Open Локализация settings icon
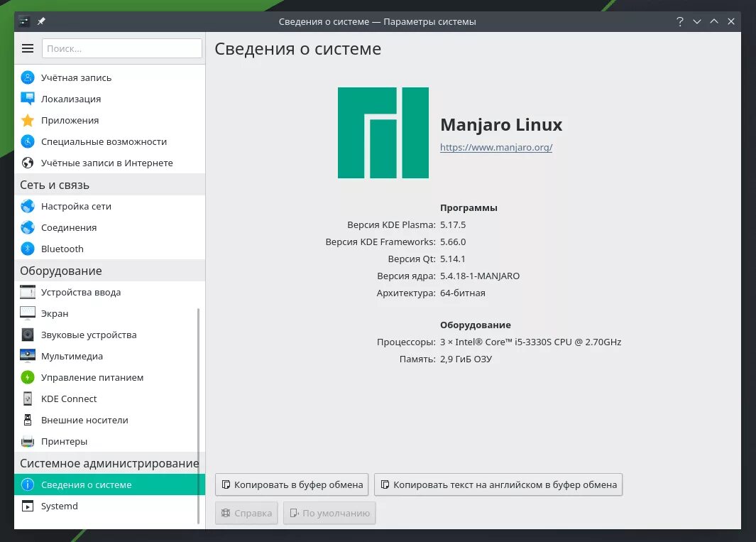 coord(28,99)
